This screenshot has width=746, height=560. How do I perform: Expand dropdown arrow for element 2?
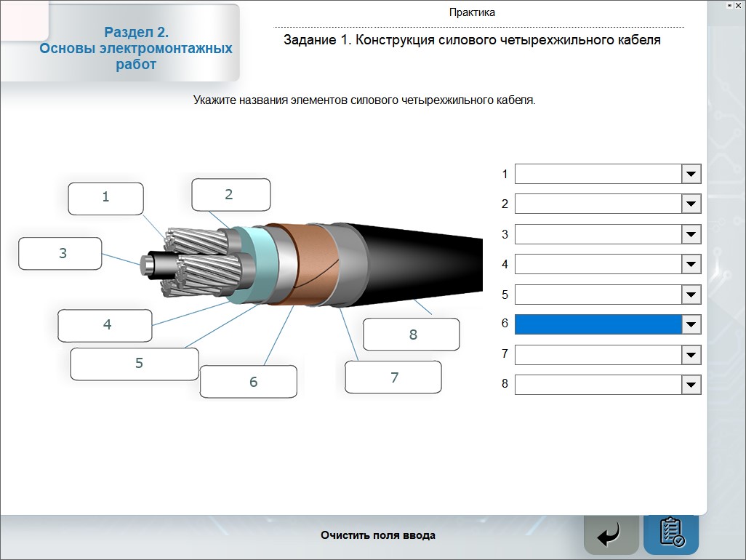691,204
